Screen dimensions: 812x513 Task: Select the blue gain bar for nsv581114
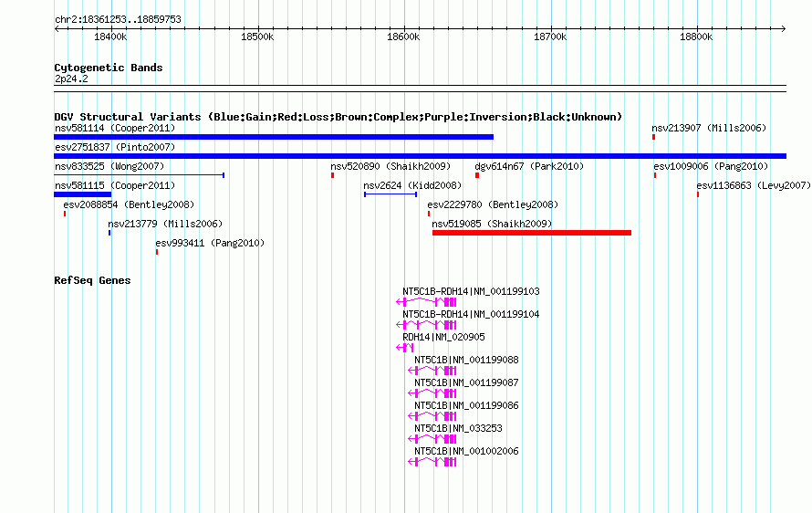pos(274,137)
